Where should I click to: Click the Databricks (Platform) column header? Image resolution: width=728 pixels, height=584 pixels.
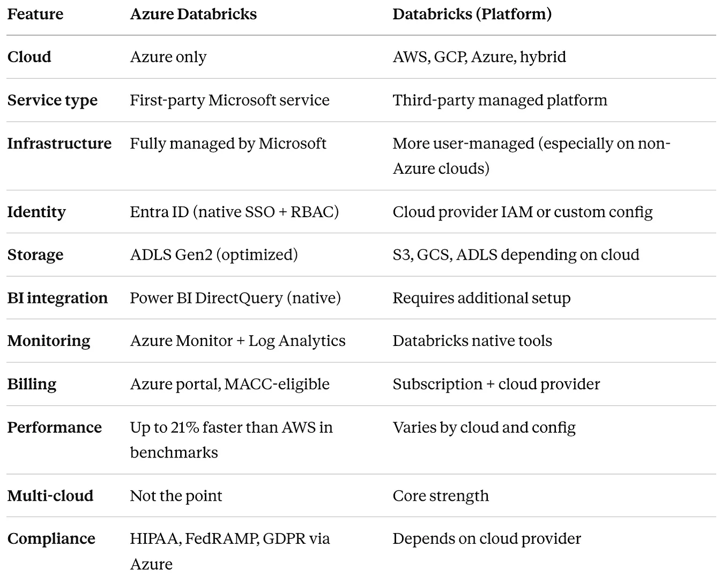[472, 14]
